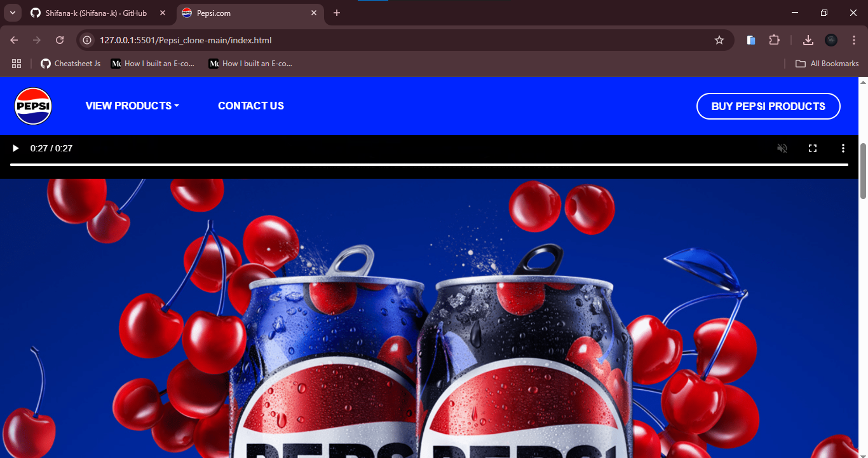868x458 pixels.
Task: Open the tab search dropdown arrow
Action: click(x=12, y=13)
